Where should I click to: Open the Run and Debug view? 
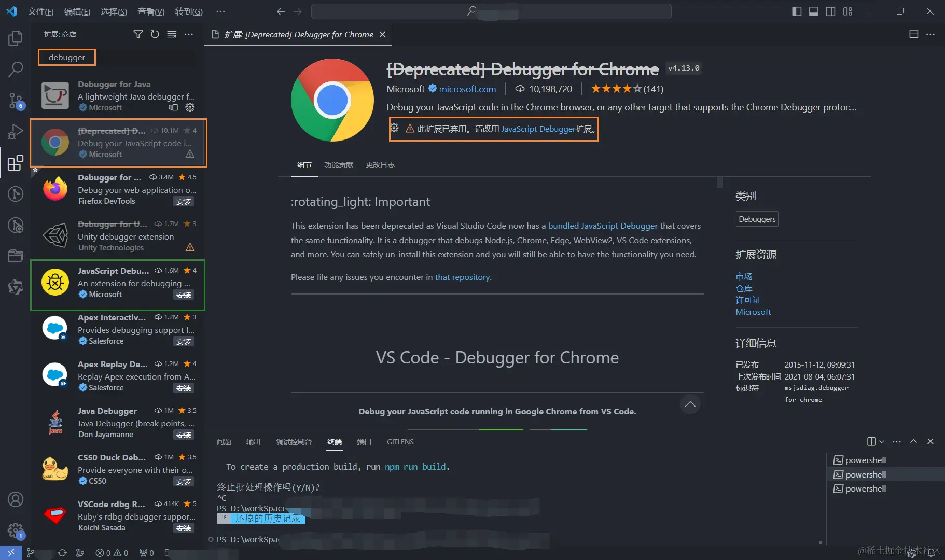[16, 132]
